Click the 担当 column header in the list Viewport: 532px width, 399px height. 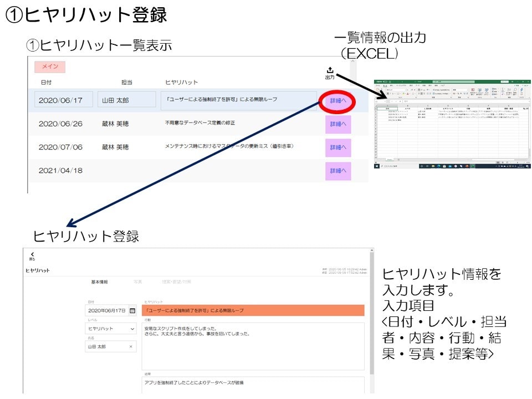tap(126, 82)
